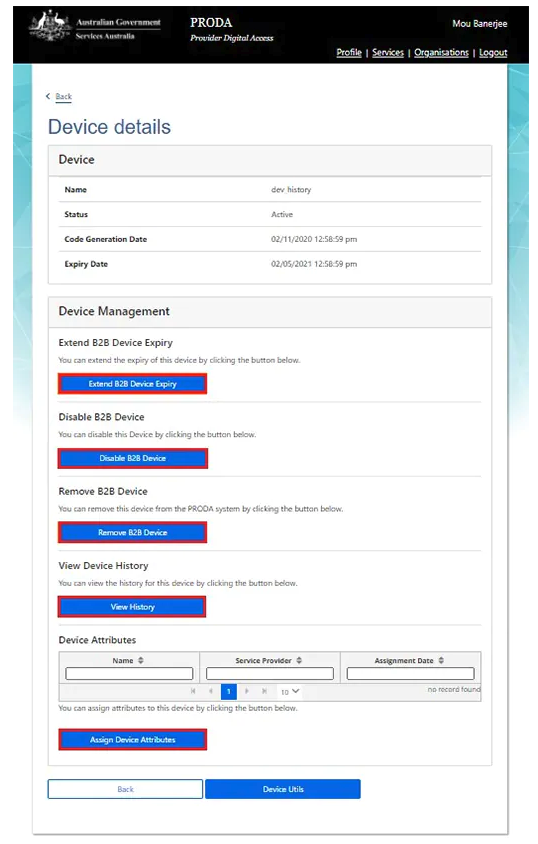Select page 1 in paginator
538x844 pixels.
[x=229, y=691]
